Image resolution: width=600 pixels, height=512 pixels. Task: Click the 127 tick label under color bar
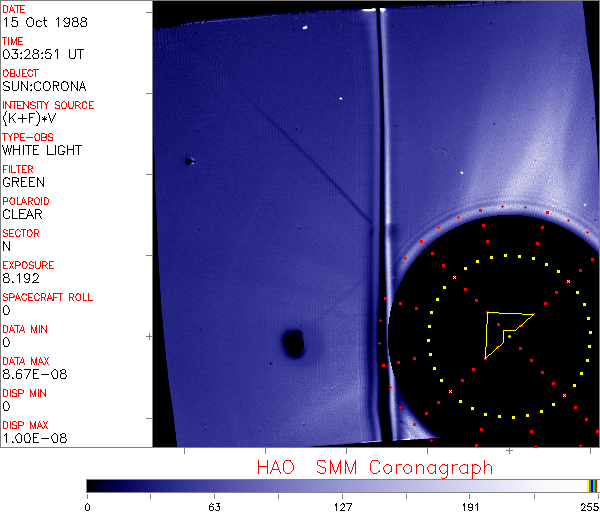[342, 506]
